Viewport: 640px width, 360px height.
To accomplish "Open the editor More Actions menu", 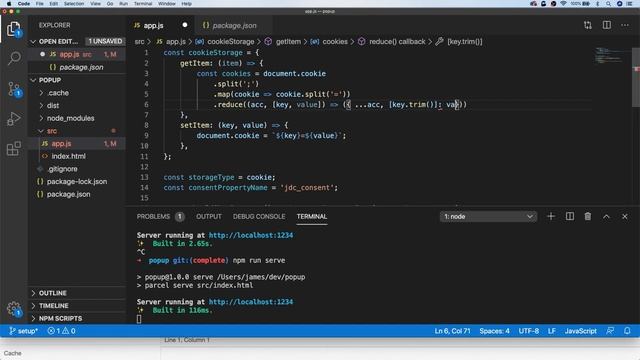I will tap(625, 25).
